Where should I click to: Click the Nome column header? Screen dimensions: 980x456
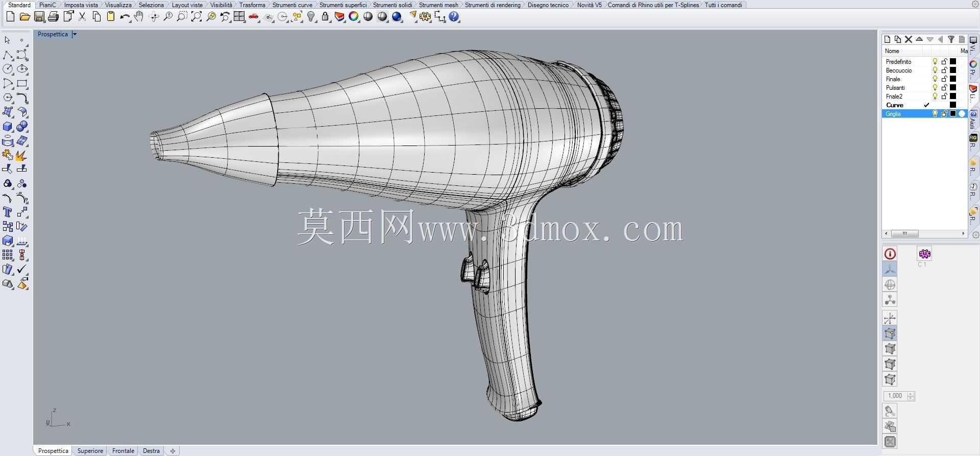coord(902,51)
